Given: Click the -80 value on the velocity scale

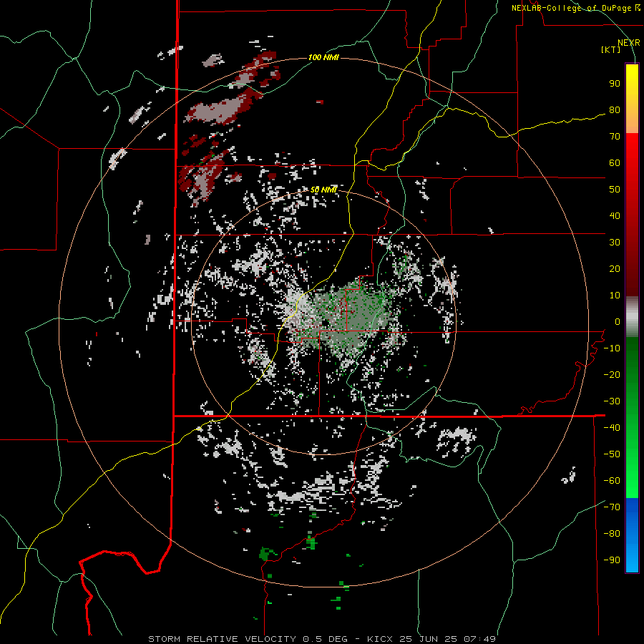Looking at the screenshot, I should (x=612, y=534).
